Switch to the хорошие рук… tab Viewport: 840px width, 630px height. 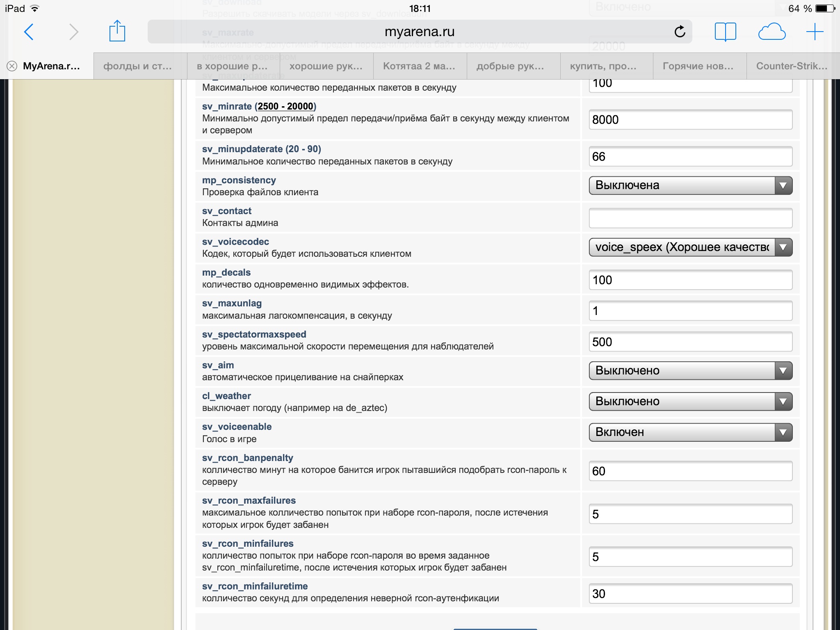[x=326, y=66]
